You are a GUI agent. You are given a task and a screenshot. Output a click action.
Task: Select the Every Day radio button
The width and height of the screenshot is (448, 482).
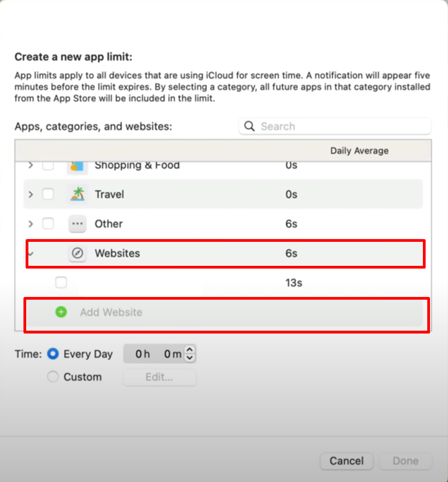[x=53, y=354]
